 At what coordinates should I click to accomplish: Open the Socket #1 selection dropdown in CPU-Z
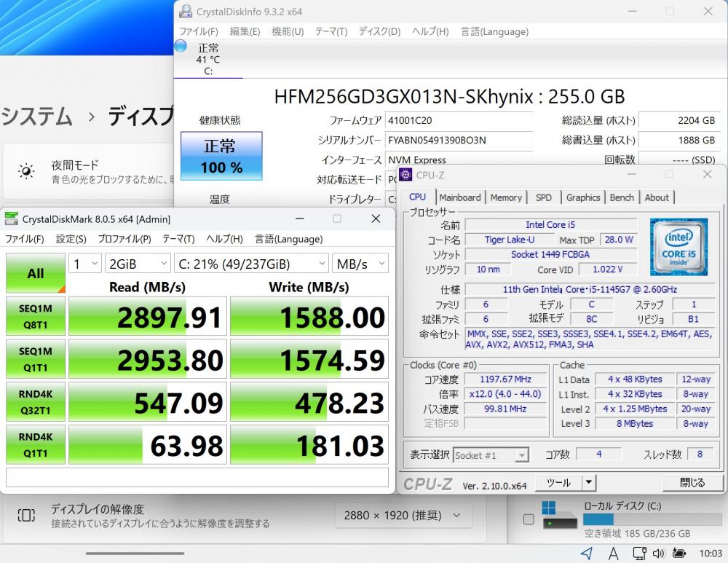point(491,455)
